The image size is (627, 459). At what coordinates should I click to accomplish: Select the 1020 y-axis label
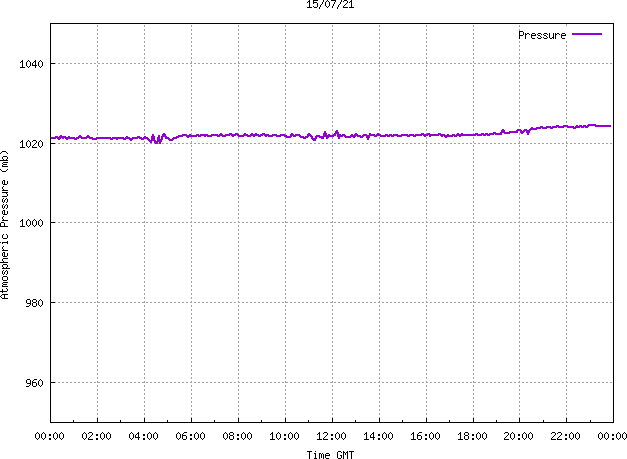[31, 144]
